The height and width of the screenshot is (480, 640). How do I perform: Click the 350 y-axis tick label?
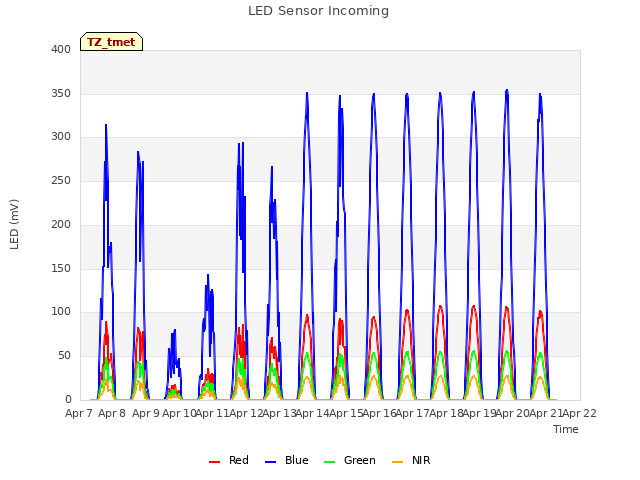(x=61, y=93)
